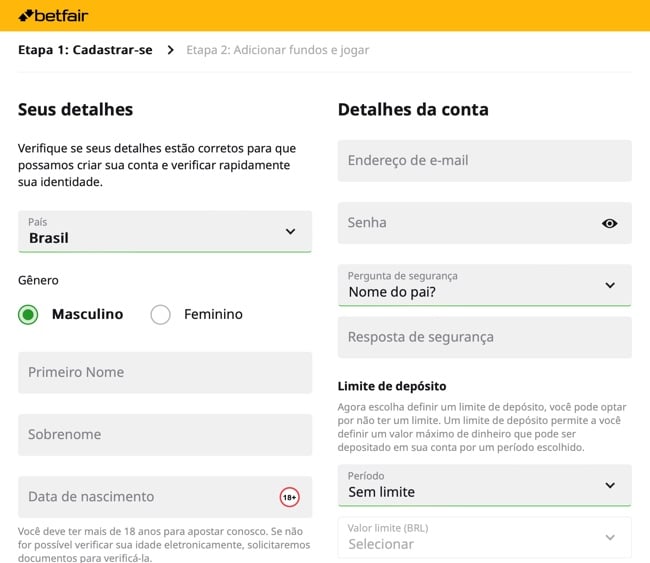Click the 'Agora escolha definir um limite' description
Viewport: 650px width, 563px height.
pyautogui.click(x=482, y=427)
